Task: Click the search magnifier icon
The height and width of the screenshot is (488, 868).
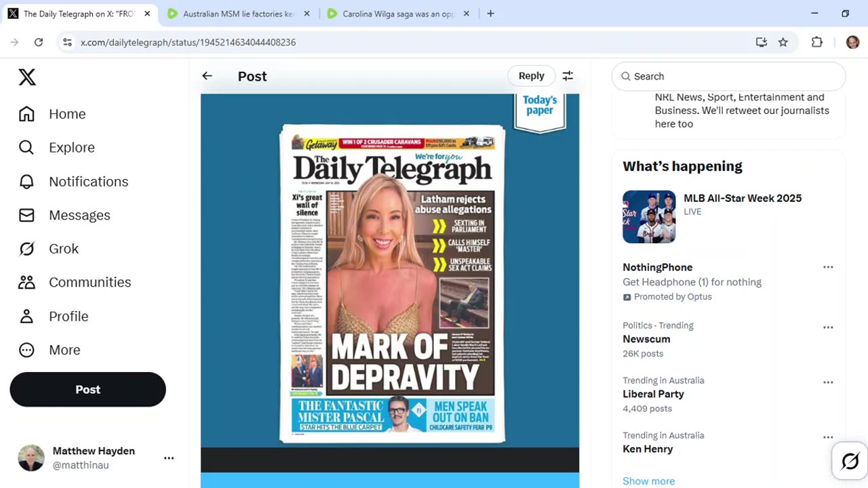Action: 626,77
